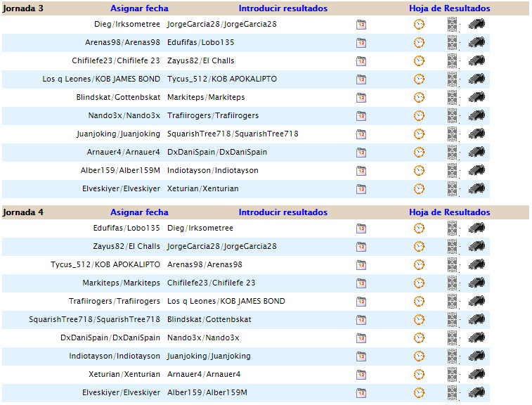Click pitch icon for Trafiirogers vs Los q Leones
The image size is (532, 405).
pos(452,302)
